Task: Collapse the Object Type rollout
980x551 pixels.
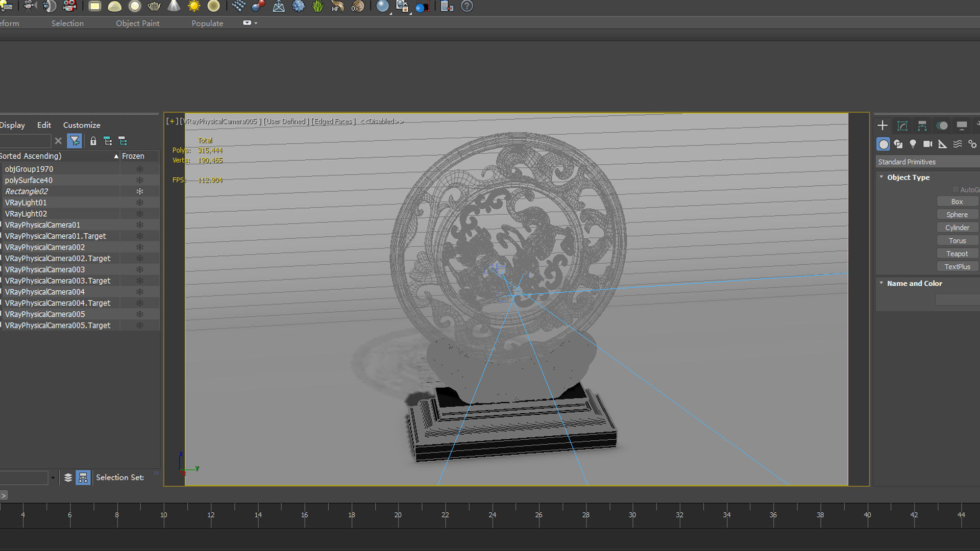Action: (881, 177)
